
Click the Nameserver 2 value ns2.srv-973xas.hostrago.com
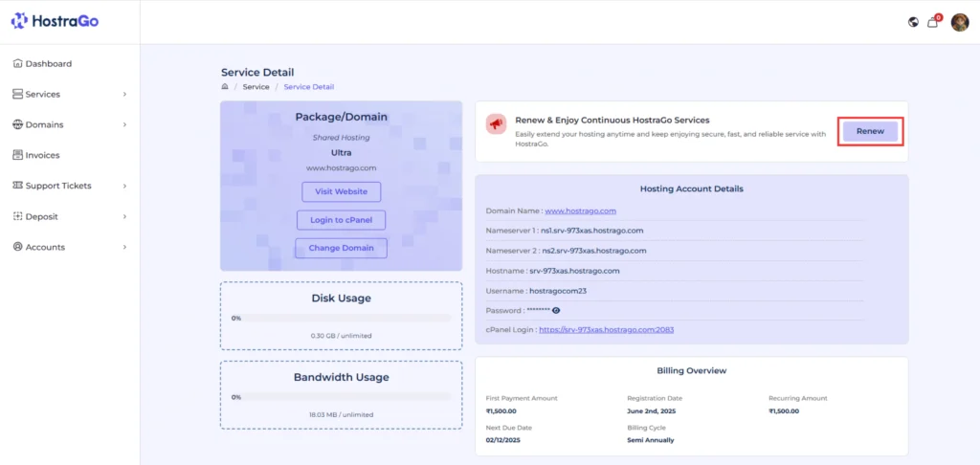click(x=593, y=251)
